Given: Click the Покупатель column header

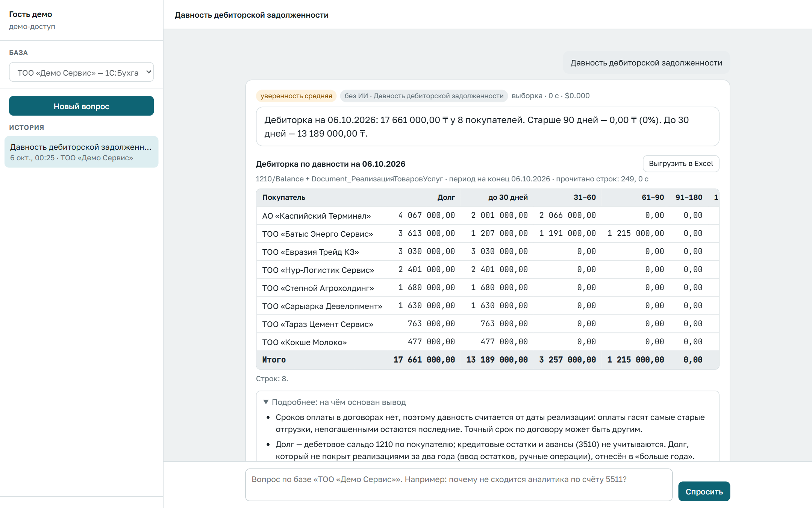Looking at the screenshot, I should coord(284,197).
